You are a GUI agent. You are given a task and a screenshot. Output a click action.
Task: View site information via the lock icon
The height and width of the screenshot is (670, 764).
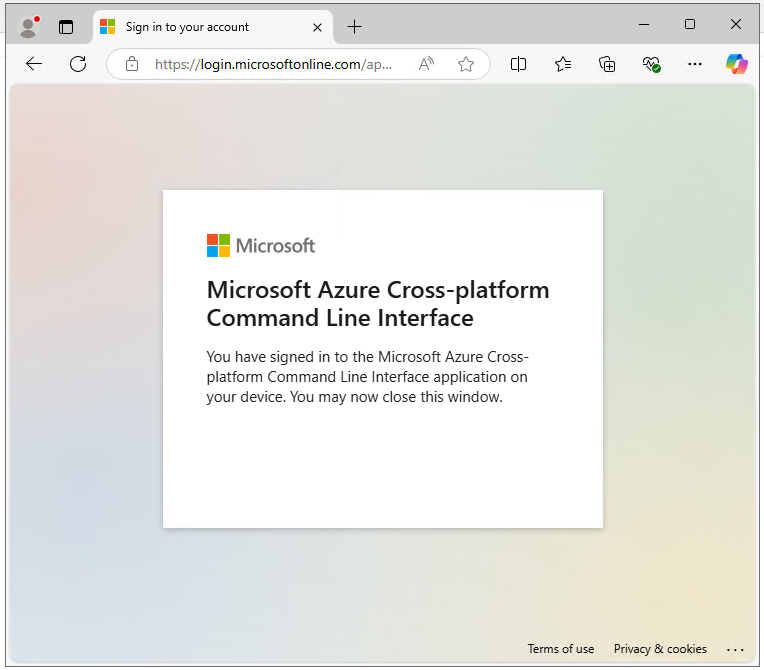(132, 64)
